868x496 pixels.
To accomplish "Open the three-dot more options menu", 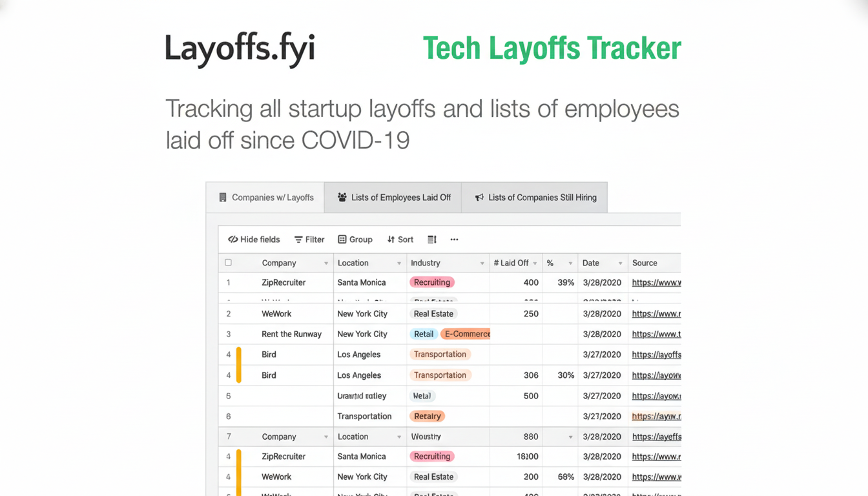I will [x=454, y=240].
